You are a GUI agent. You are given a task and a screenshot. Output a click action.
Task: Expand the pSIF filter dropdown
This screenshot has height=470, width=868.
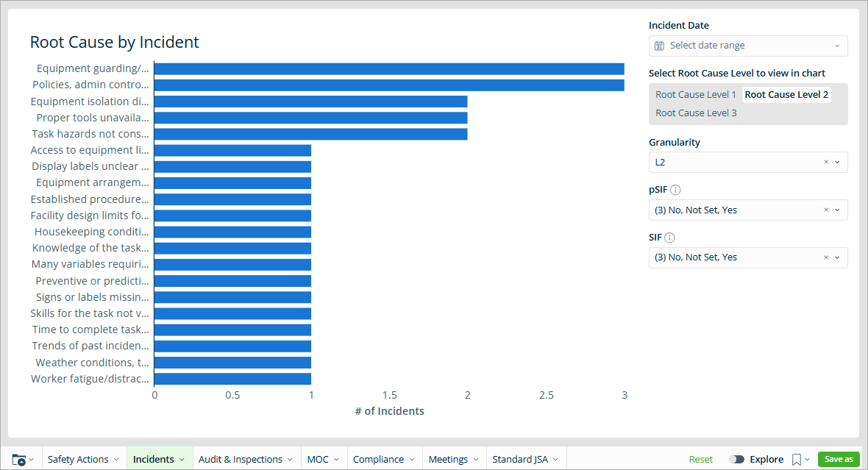pyautogui.click(x=837, y=210)
